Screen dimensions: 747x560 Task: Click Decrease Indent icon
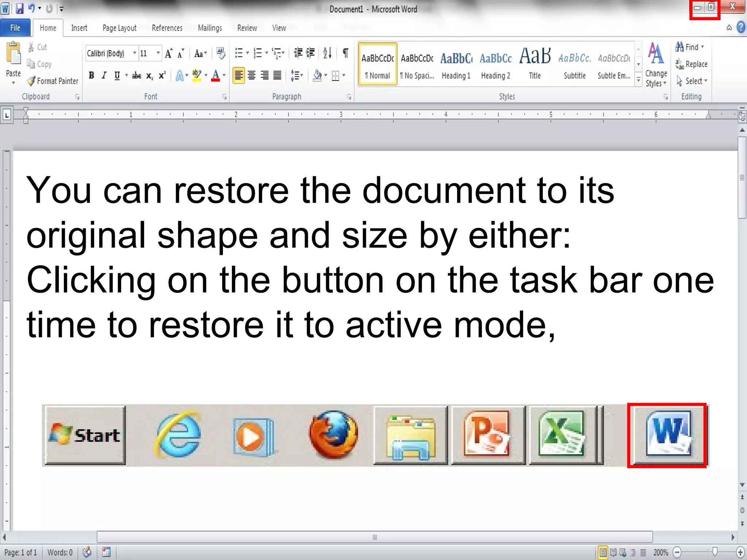pyautogui.click(x=298, y=53)
